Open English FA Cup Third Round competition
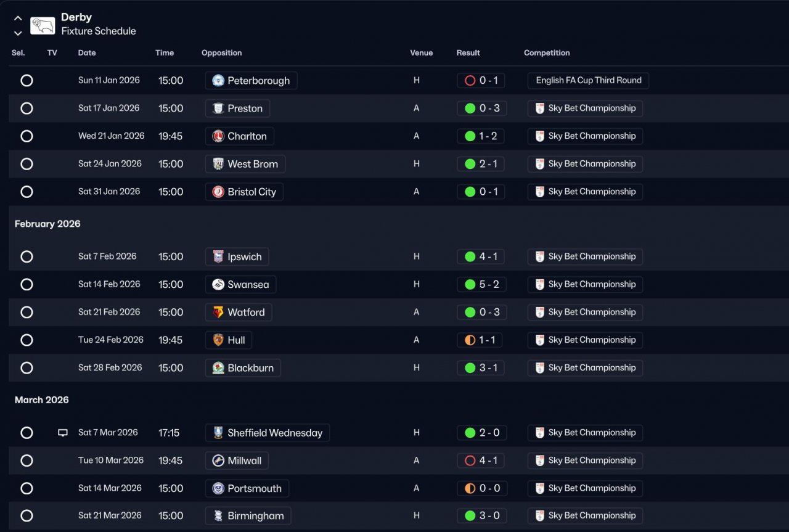The height and width of the screenshot is (532, 789). [588, 81]
